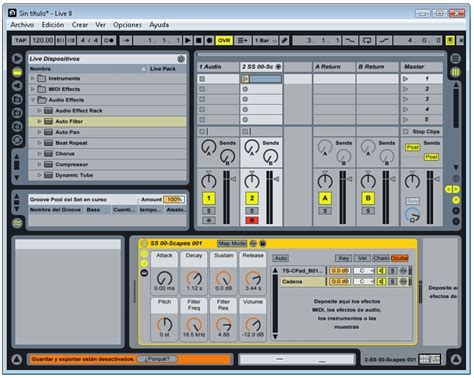
Task: Expand the Auto Filter presets
Action: coord(39,121)
